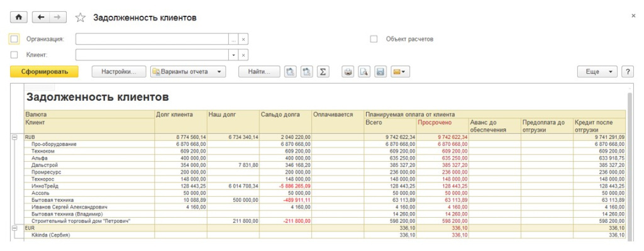Tick the Объект расчетов checkbox

pos(374,39)
